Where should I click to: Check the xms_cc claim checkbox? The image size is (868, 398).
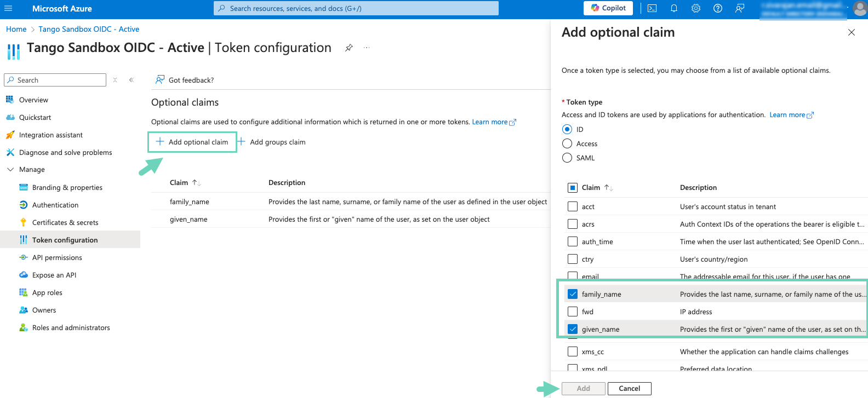573,351
